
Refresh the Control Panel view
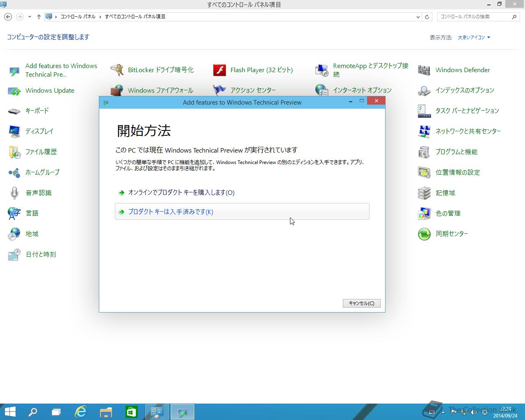click(427, 17)
